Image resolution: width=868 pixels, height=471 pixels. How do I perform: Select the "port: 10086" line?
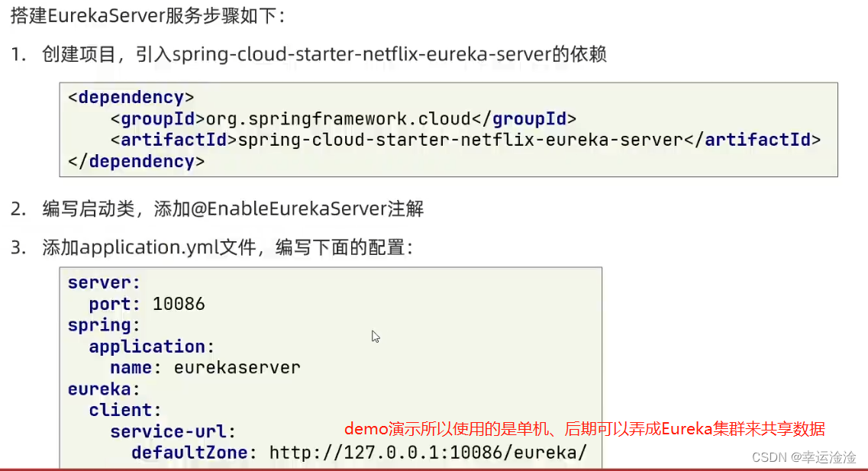(x=147, y=304)
